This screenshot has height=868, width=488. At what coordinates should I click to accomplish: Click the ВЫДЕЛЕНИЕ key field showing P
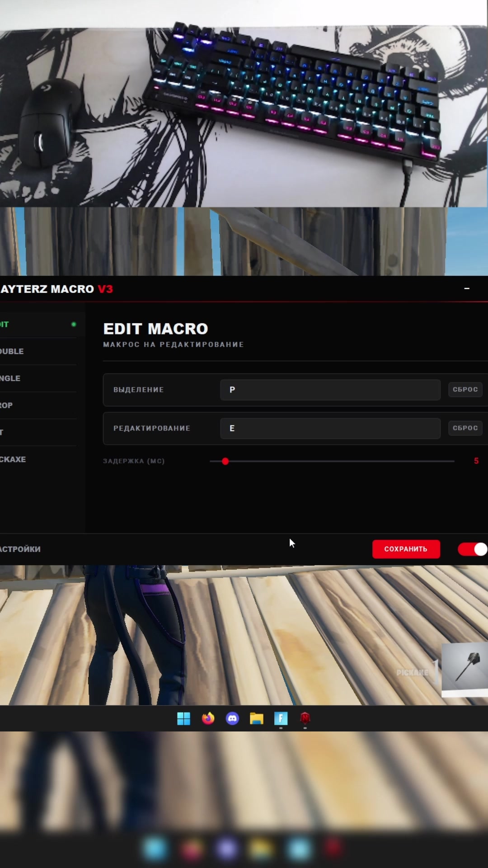coord(330,390)
